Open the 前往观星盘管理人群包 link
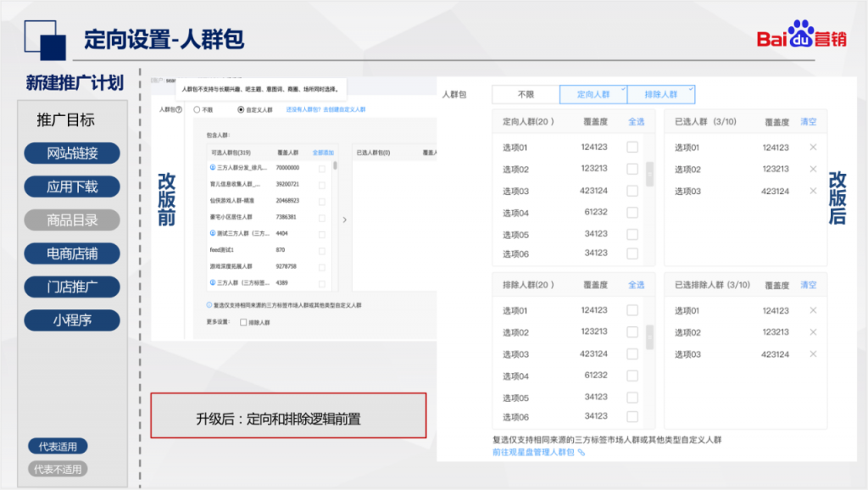 pos(534,453)
